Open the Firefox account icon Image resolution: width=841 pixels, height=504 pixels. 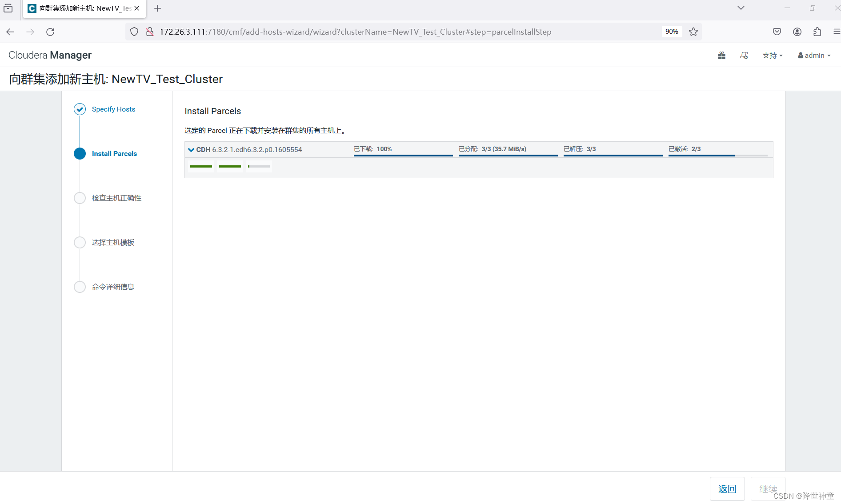[797, 32]
